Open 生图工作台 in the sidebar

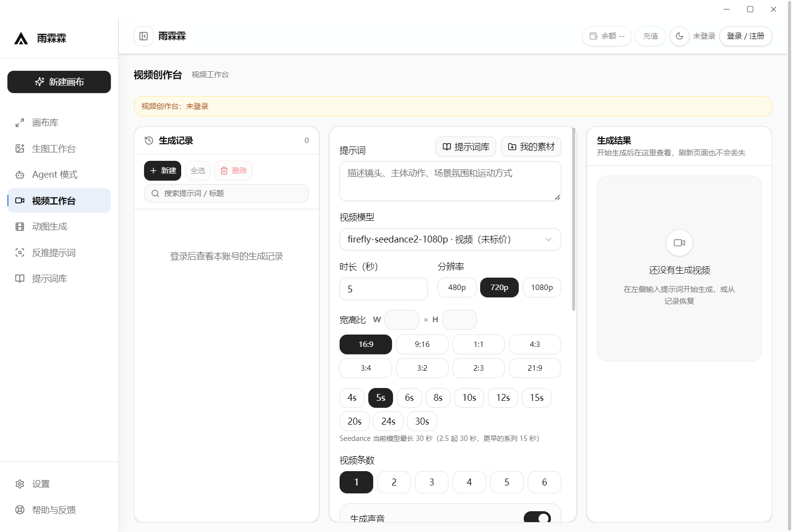coord(59,148)
